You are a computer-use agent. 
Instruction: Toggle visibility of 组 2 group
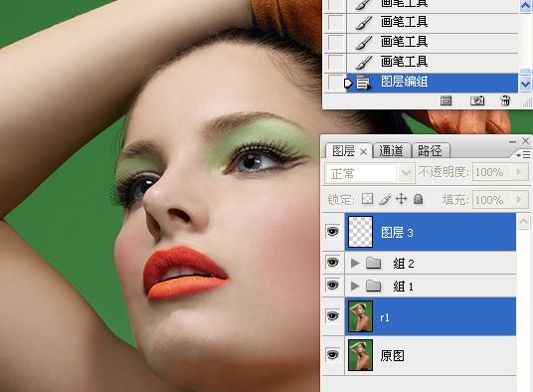click(x=333, y=263)
